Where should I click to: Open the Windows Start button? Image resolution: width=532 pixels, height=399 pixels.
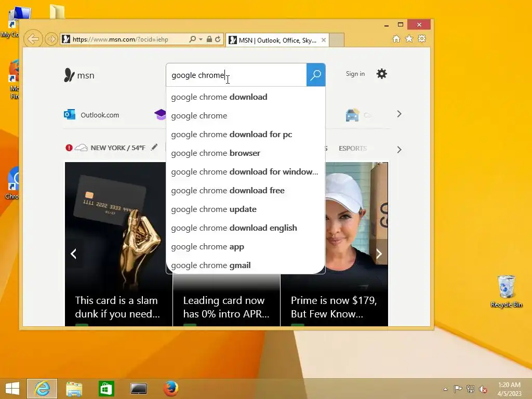[12, 389]
